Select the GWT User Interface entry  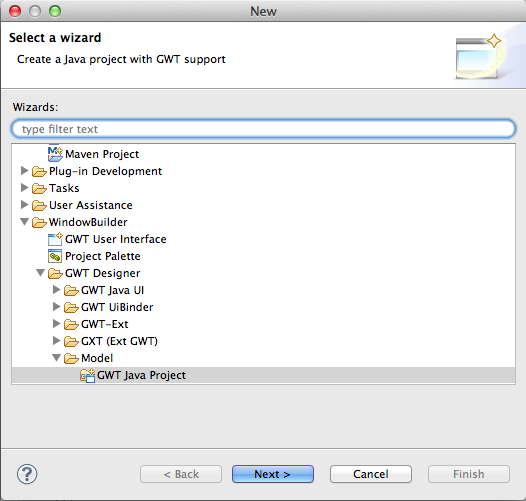click(116, 239)
